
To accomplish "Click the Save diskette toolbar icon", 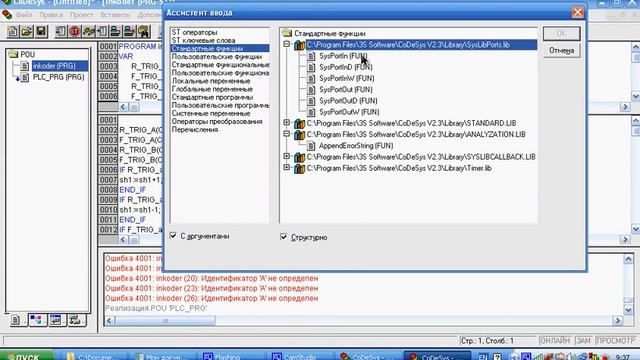I will point(41,31).
